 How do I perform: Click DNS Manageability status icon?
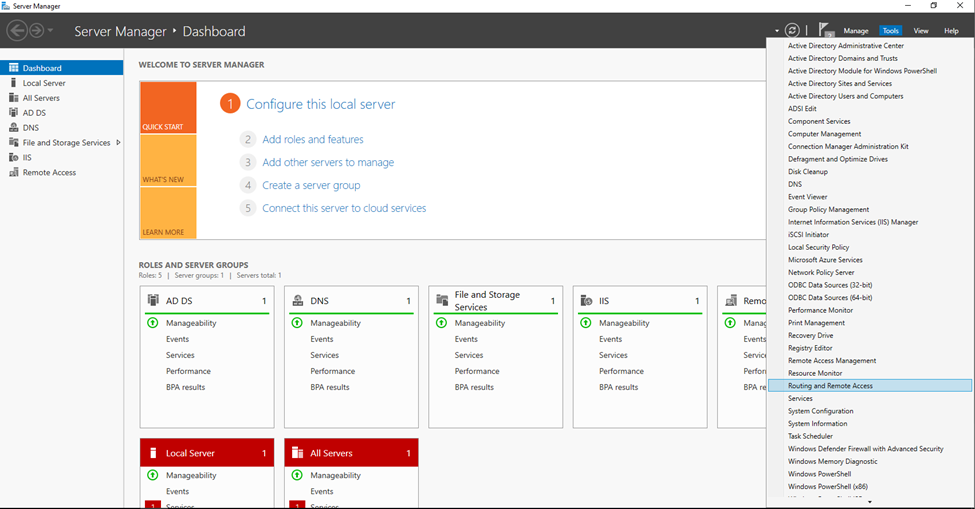point(297,323)
